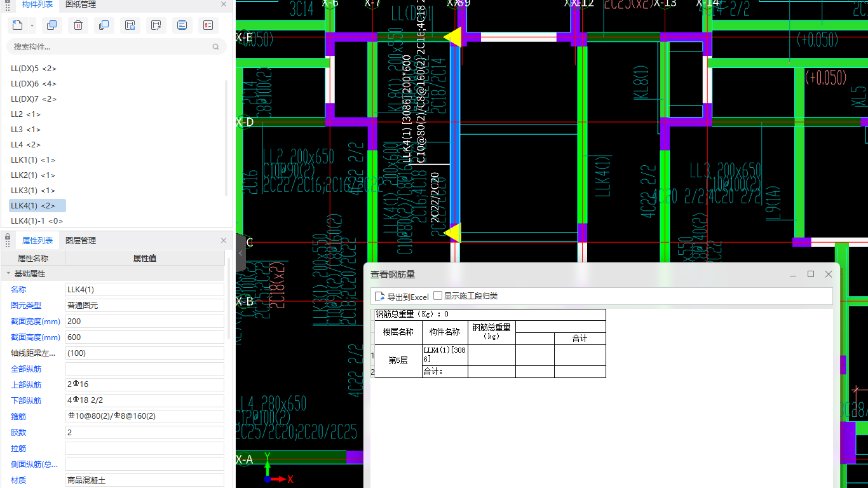Switch to the 构件列表 tab
The height and width of the screenshot is (488, 868).
pos(37,4)
